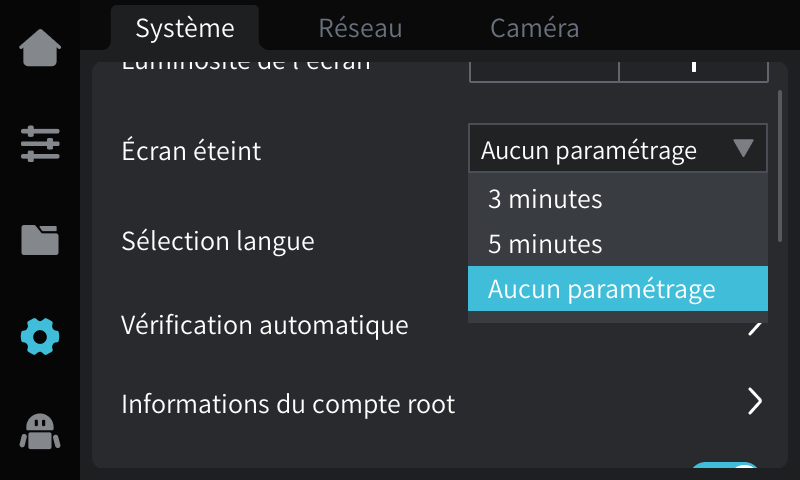Open the tuning sliders icon in sidebar
This screenshot has height=480, width=800.
(40, 144)
